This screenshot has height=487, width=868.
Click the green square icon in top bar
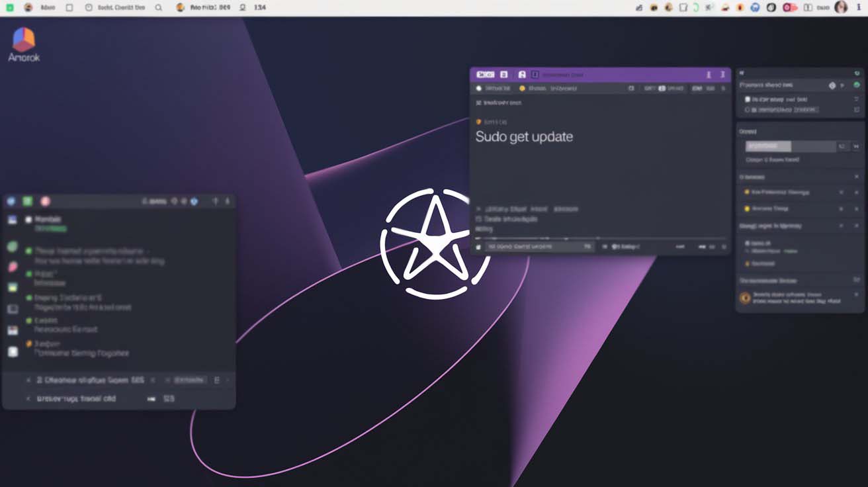(9, 7)
